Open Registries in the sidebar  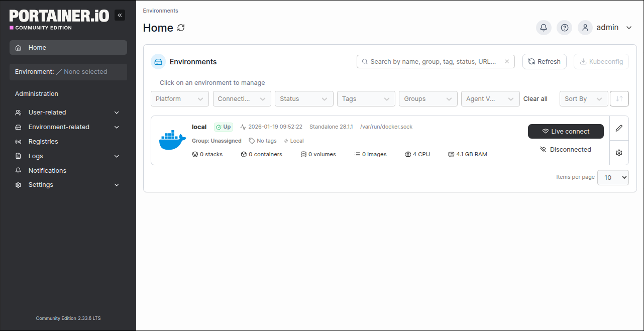click(43, 142)
